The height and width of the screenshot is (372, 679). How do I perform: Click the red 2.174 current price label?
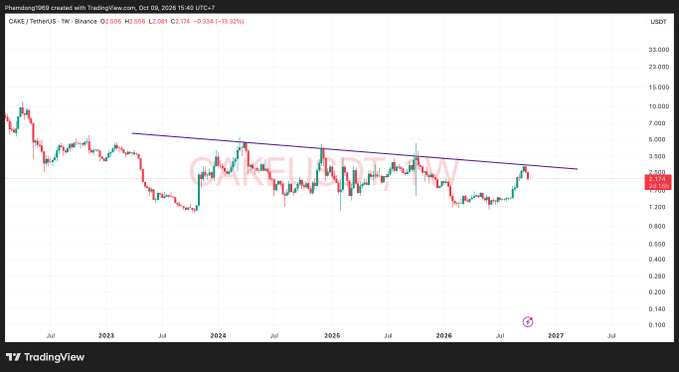coord(658,179)
